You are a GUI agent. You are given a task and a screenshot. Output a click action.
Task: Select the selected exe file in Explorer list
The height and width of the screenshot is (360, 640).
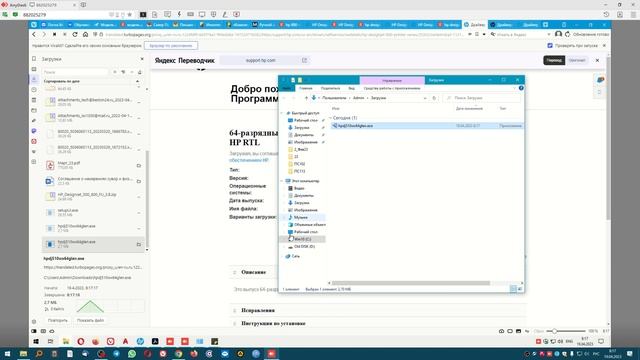point(427,126)
